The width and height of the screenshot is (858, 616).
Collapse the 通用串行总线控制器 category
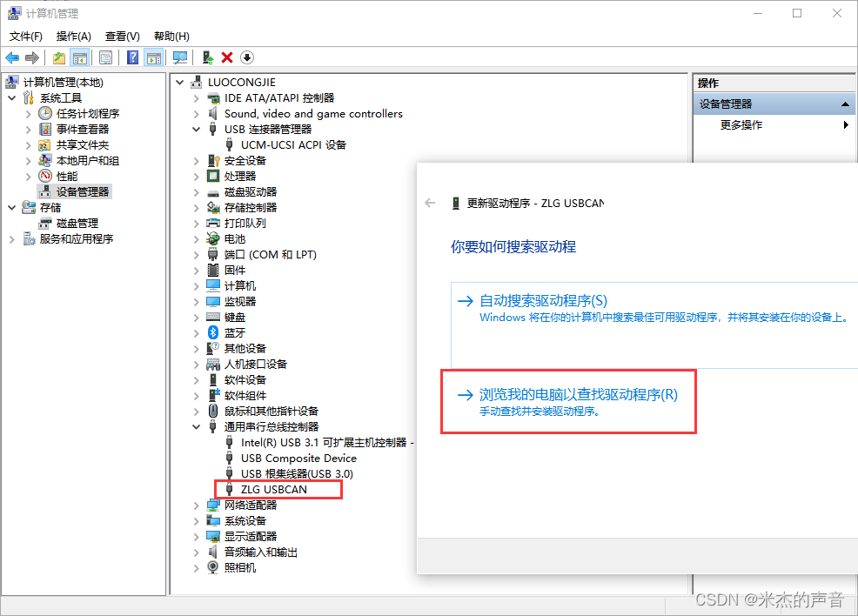pos(196,426)
